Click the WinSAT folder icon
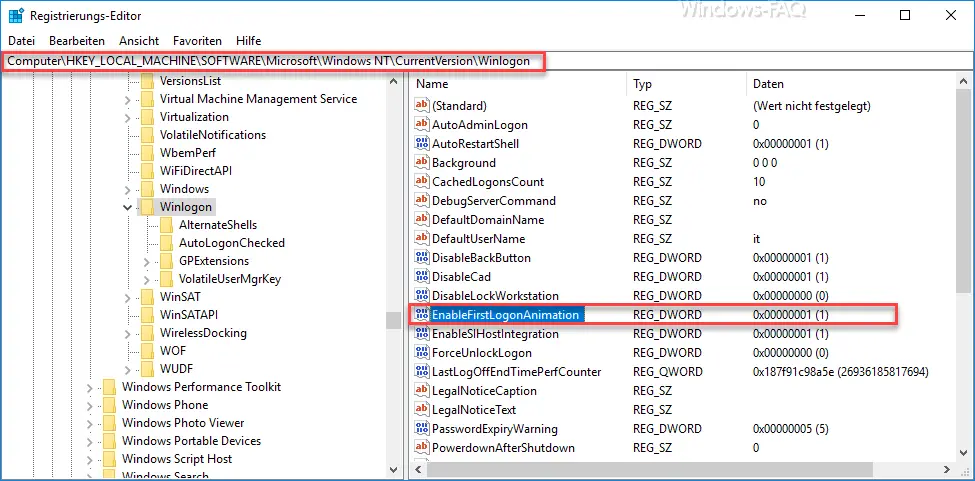This screenshot has width=975, height=481. [x=147, y=296]
